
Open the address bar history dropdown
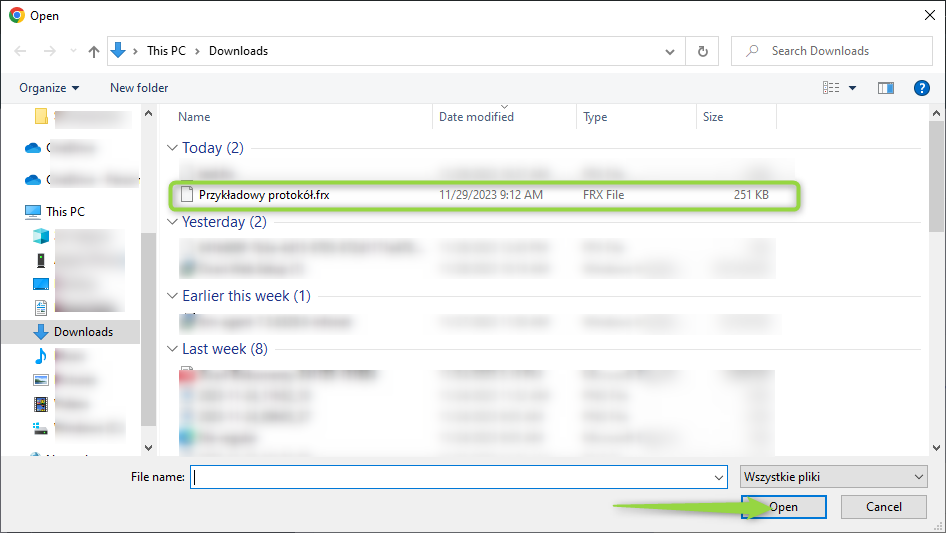tap(670, 51)
